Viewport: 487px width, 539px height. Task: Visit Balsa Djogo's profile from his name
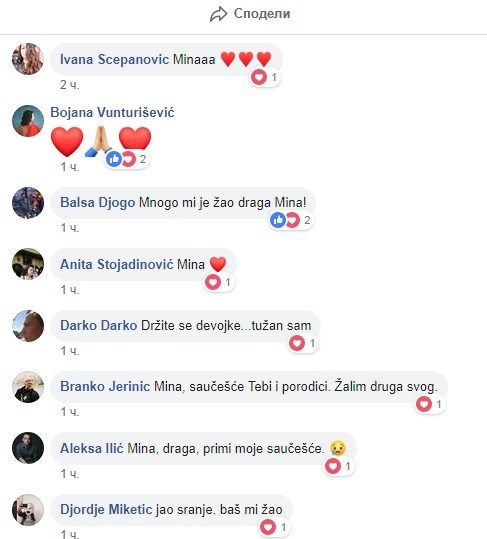click(98, 202)
